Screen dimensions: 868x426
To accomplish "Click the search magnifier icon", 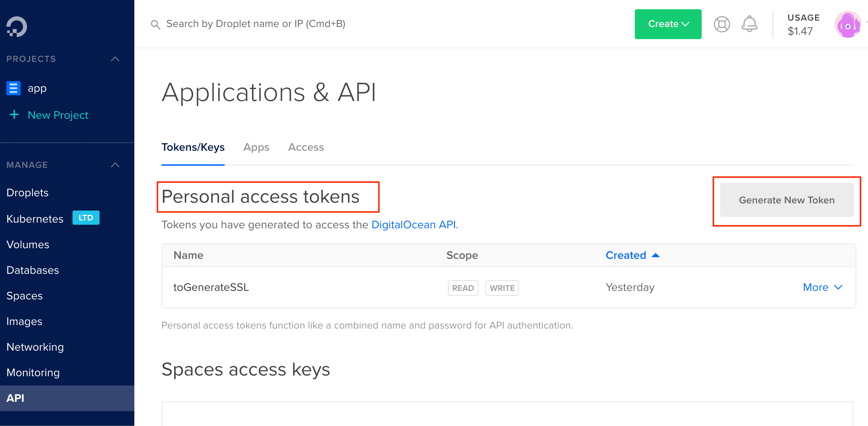I will [155, 25].
